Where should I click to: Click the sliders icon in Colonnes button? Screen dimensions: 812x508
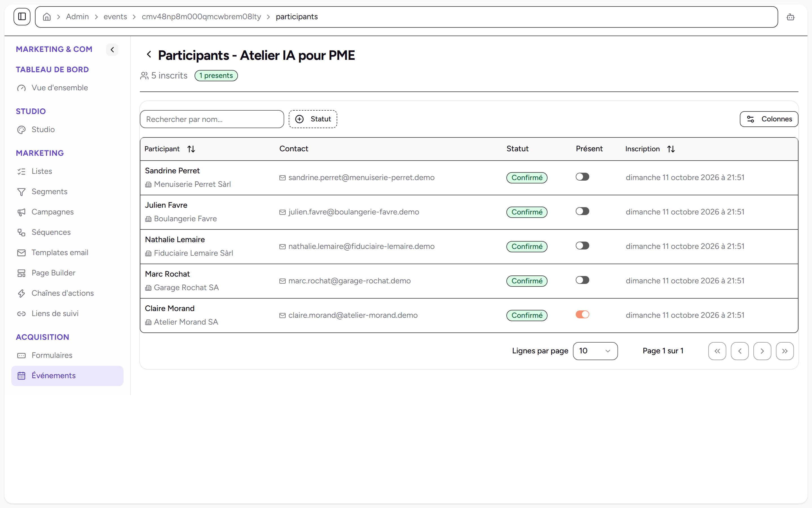[751, 119]
